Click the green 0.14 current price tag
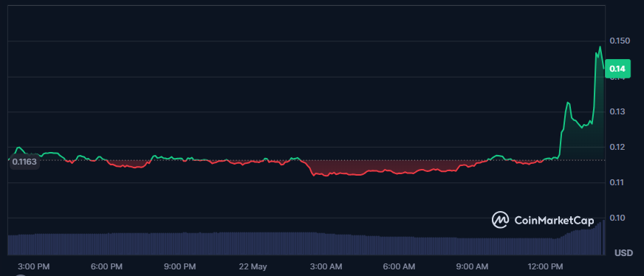Screen dimensions: 644x276 (x=617, y=69)
